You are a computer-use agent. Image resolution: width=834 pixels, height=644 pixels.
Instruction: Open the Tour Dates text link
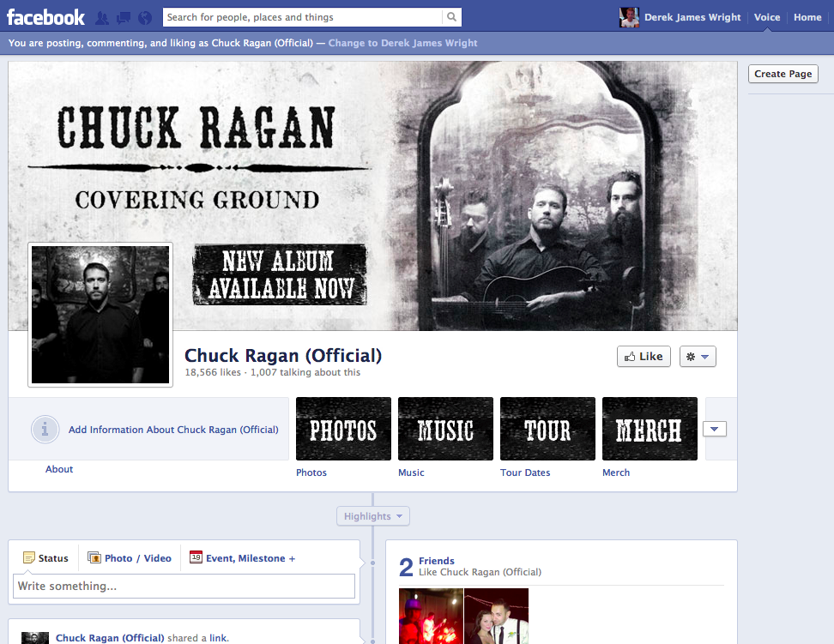click(525, 472)
